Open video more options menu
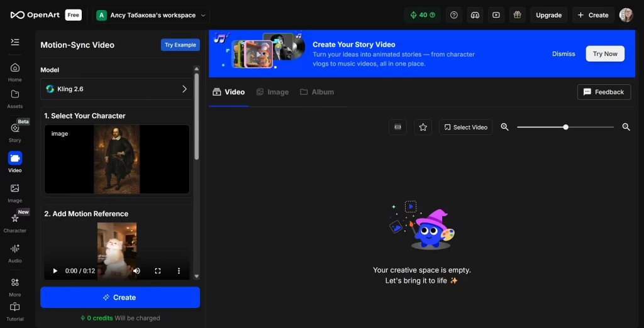The width and height of the screenshot is (644, 328). (x=179, y=271)
